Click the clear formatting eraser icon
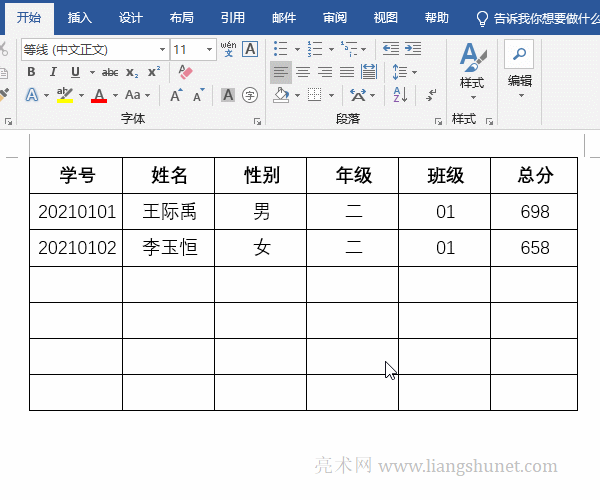 [x=185, y=72]
